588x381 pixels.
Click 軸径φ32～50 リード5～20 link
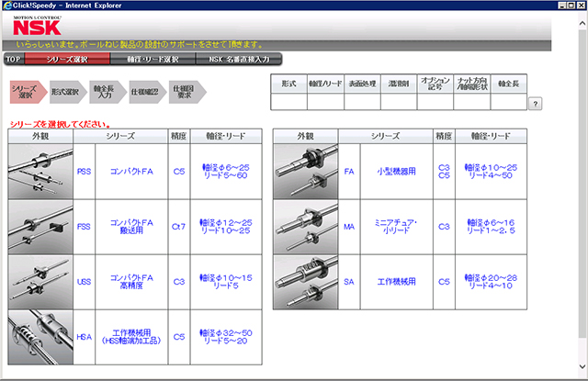(x=226, y=337)
